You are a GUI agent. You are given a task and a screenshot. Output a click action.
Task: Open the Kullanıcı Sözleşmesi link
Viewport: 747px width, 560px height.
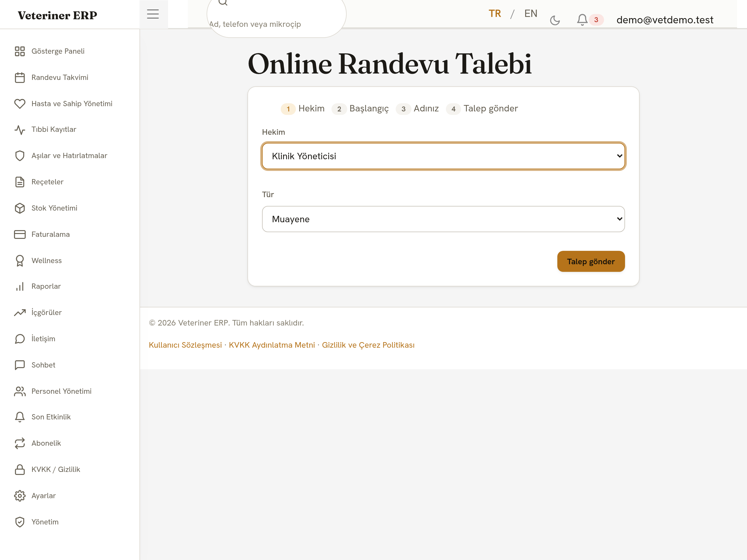[185, 345]
